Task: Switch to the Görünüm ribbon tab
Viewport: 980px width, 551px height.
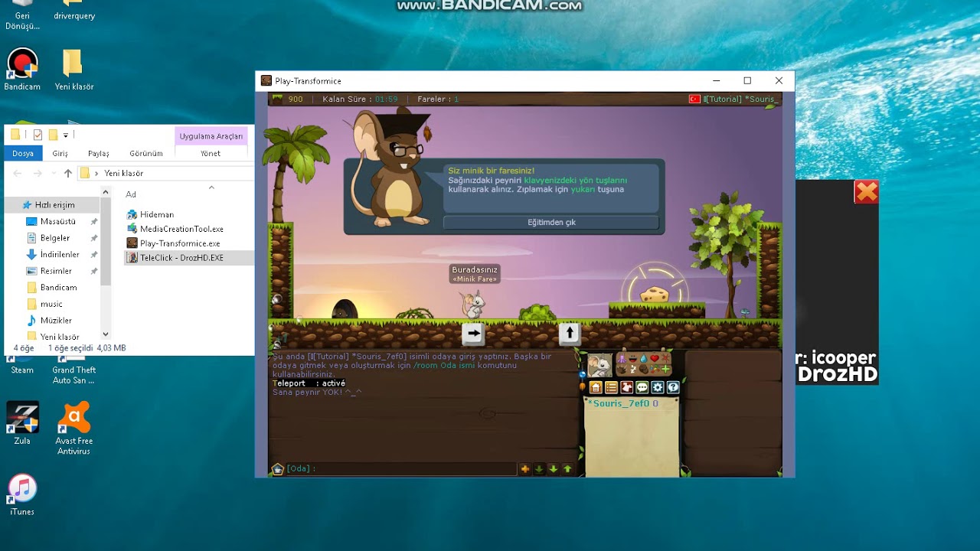Action: (145, 153)
